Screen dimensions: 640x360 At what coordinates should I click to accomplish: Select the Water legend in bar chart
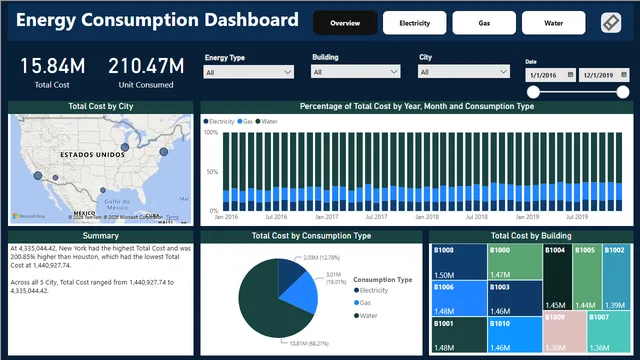tap(266, 122)
